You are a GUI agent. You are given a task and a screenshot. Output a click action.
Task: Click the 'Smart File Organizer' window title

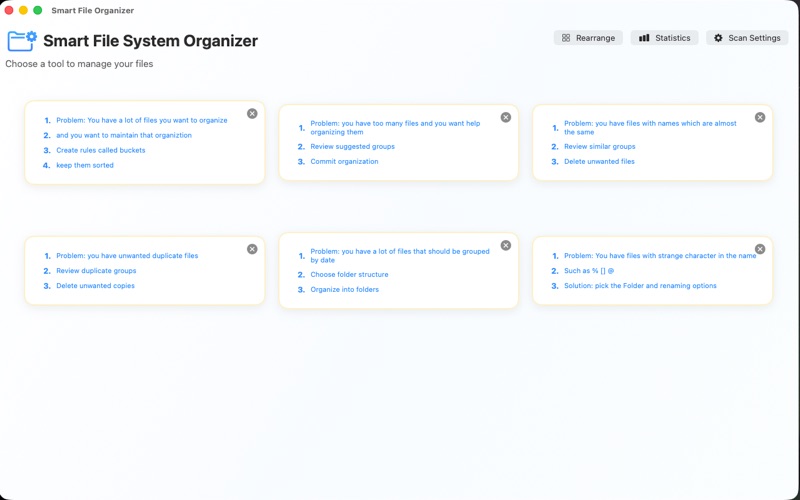[92, 10]
